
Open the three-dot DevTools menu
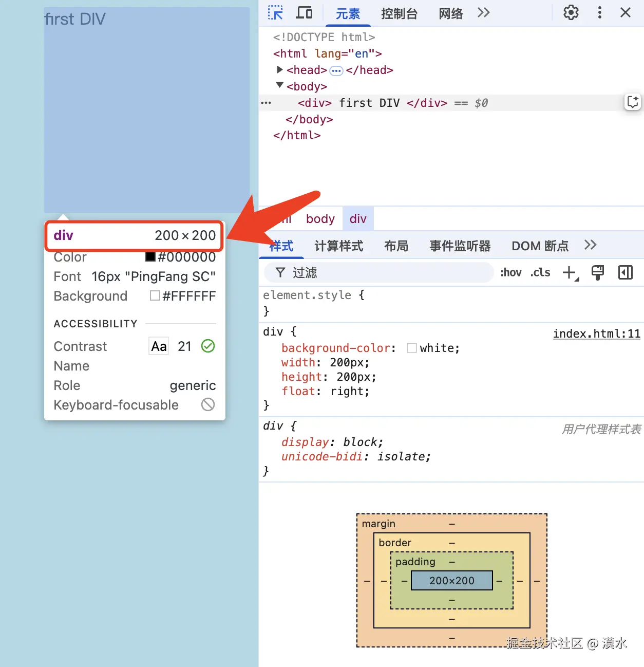[599, 12]
